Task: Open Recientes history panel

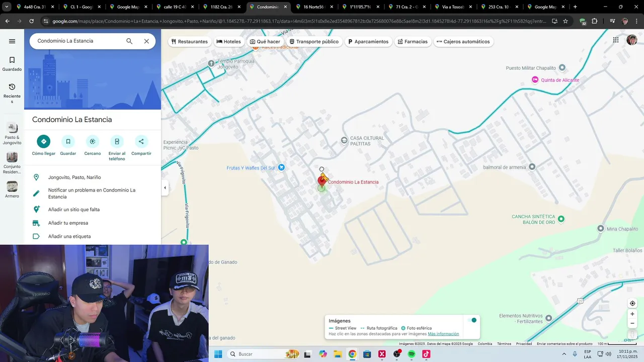Action: pyautogui.click(x=12, y=94)
